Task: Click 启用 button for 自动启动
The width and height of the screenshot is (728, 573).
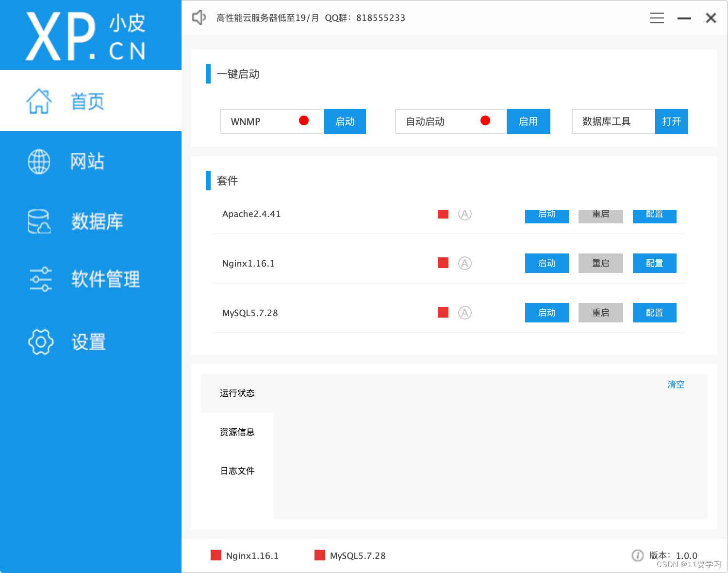Action: point(529,121)
